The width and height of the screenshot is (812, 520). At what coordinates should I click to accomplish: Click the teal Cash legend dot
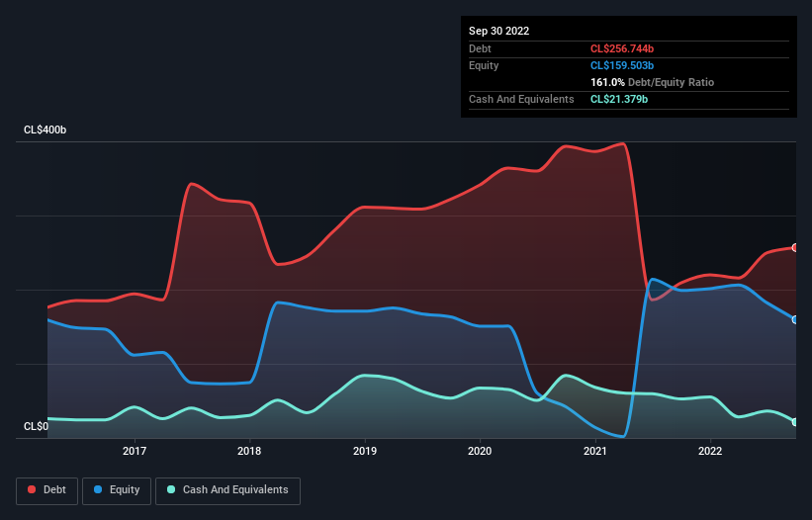[x=171, y=489]
